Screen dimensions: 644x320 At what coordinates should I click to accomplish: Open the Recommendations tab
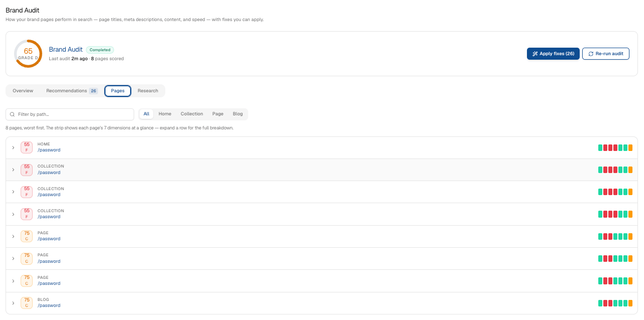(x=72, y=91)
